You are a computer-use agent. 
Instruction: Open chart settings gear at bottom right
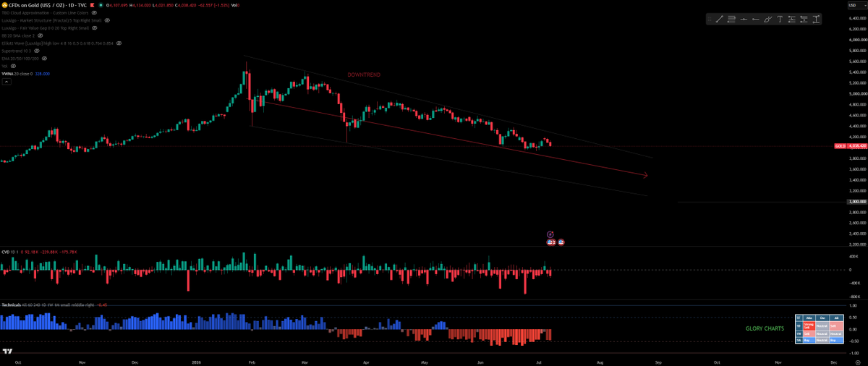857,362
